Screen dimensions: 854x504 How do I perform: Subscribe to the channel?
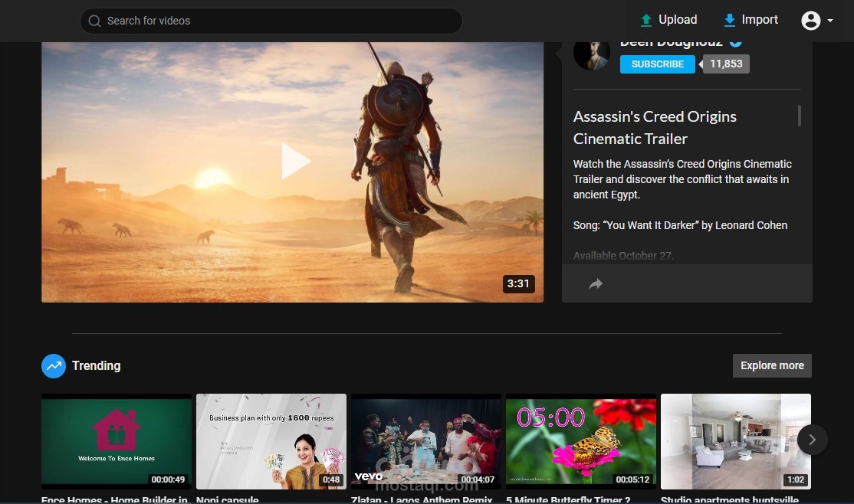click(658, 64)
